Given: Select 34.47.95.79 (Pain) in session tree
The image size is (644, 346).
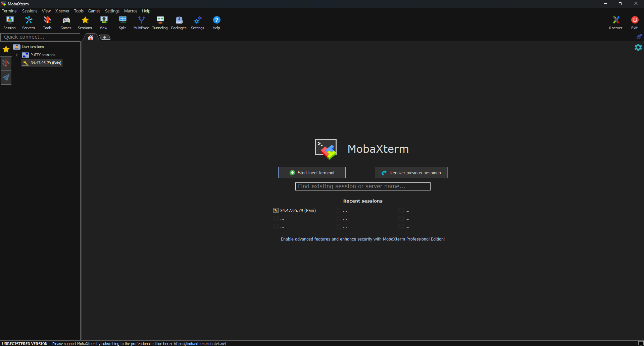Looking at the screenshot, I should (x=42, y=63).
